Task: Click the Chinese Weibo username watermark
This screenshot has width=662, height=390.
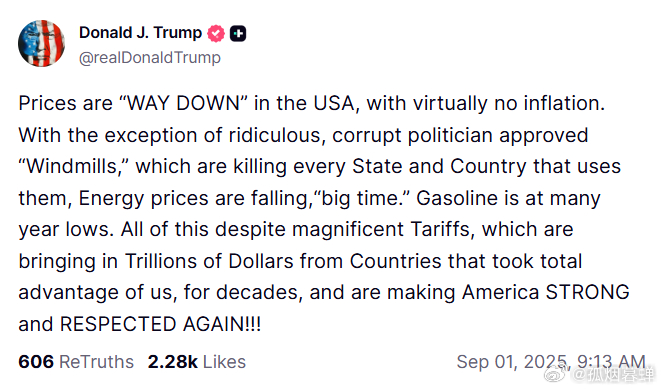Action: click(x=613, y=374)
